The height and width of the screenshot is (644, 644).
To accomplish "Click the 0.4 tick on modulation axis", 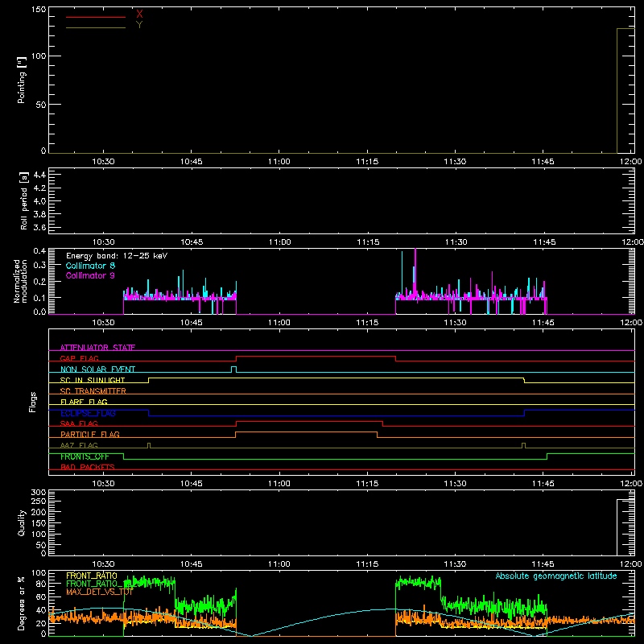I will [39, 250].
